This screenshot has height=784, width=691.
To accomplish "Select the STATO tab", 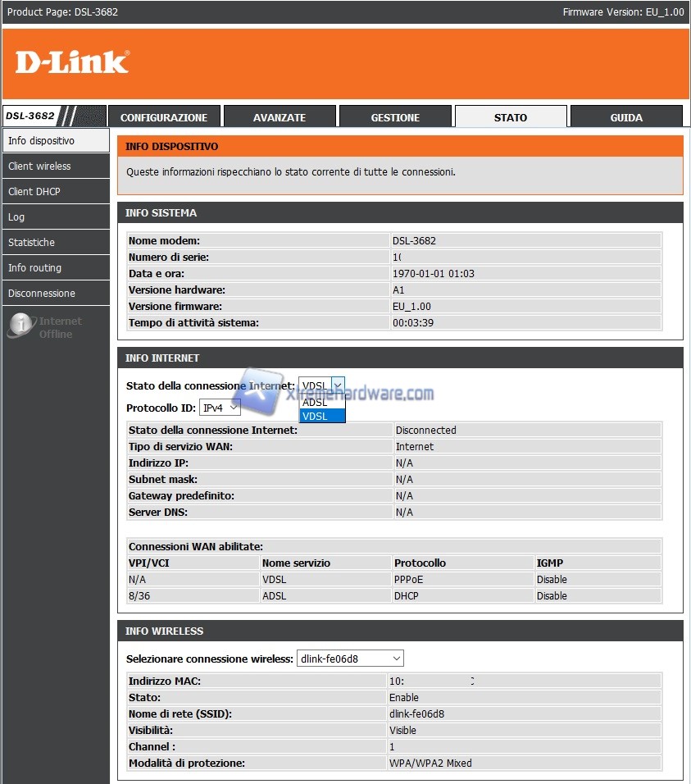I will tap(511, 117).
